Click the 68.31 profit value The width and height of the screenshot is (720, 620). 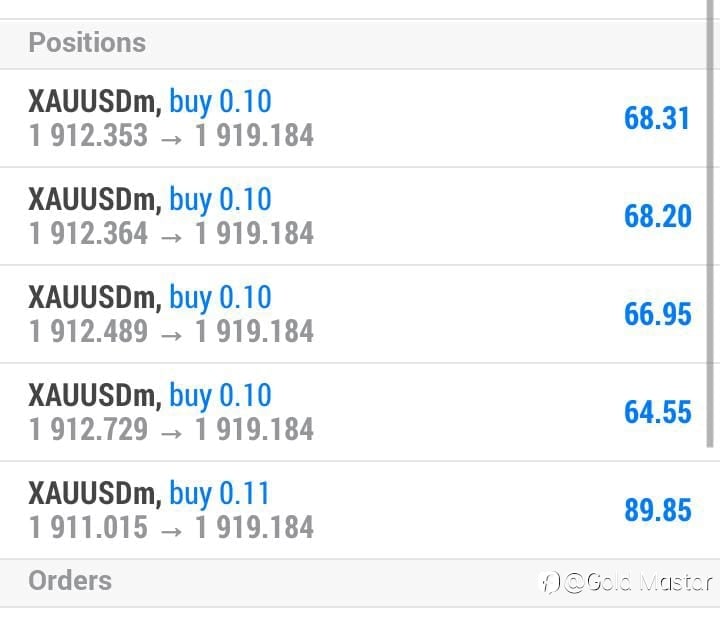pyautogui.click(x=657, y=118)
